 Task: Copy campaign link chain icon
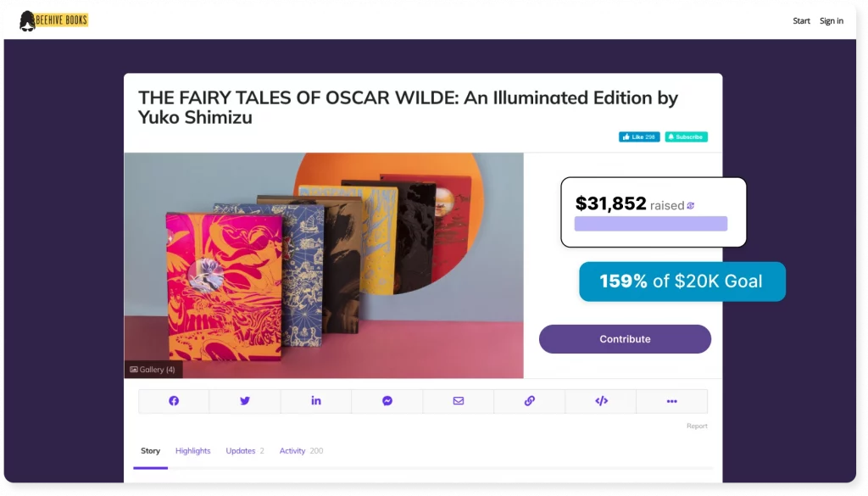click(x=530, y=401)
